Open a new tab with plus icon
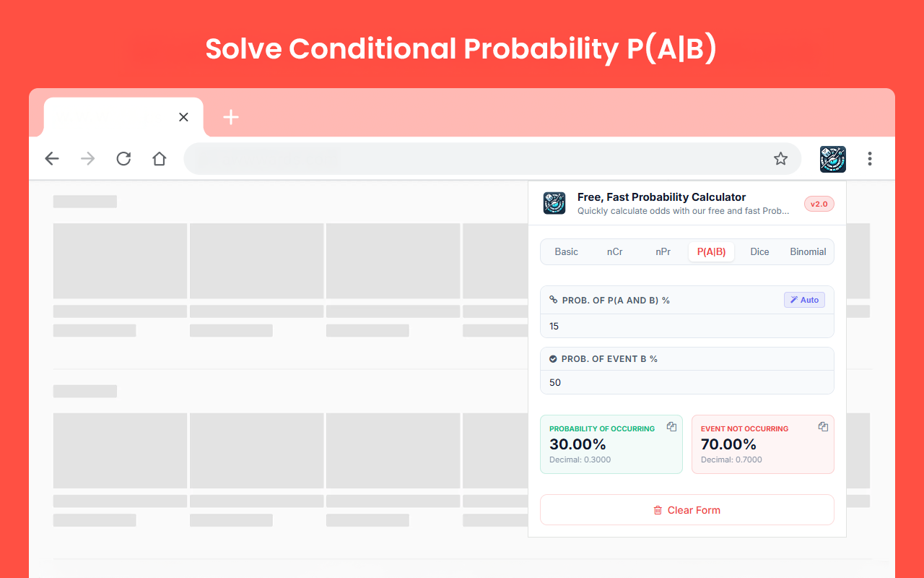Screen dimensions: 924x578 tap(231, 117)
